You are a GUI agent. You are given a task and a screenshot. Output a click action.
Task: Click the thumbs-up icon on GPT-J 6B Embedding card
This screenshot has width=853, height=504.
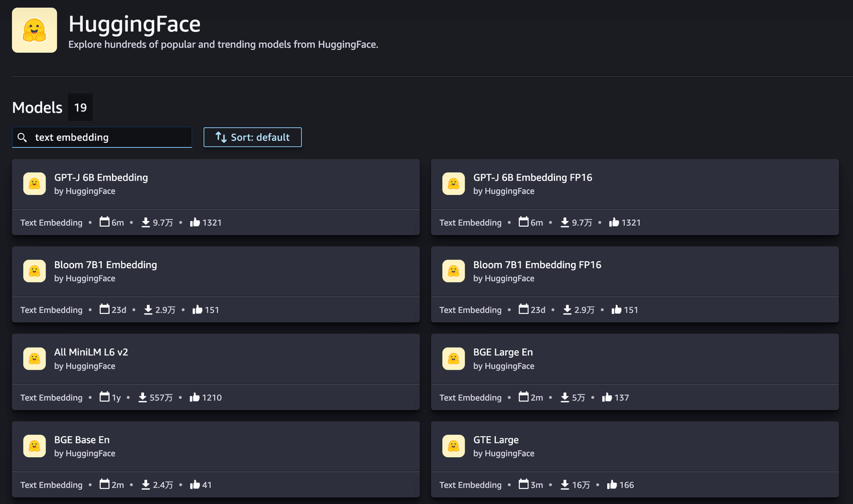coord(195,222)
